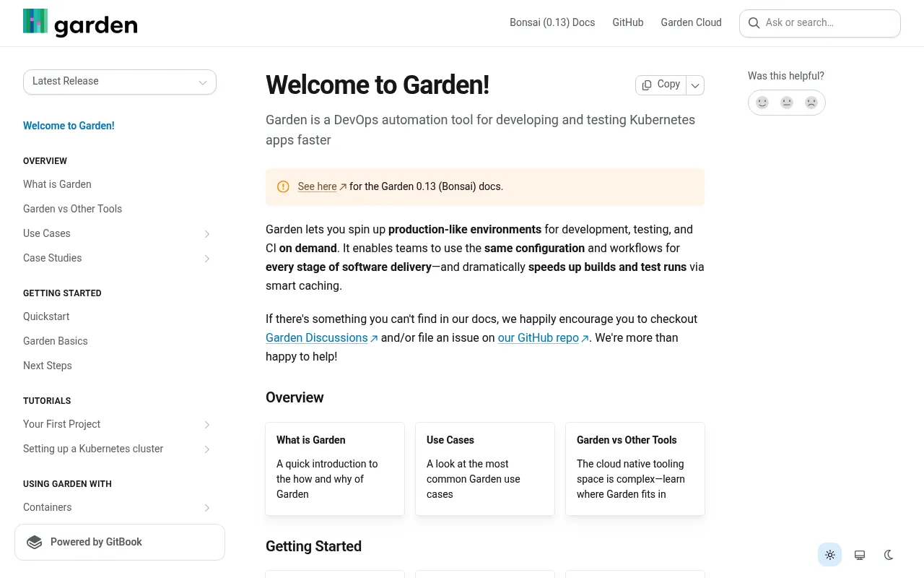Click the search magnifier icon
This screenshot has height=578, width=924.
point(754,23)
